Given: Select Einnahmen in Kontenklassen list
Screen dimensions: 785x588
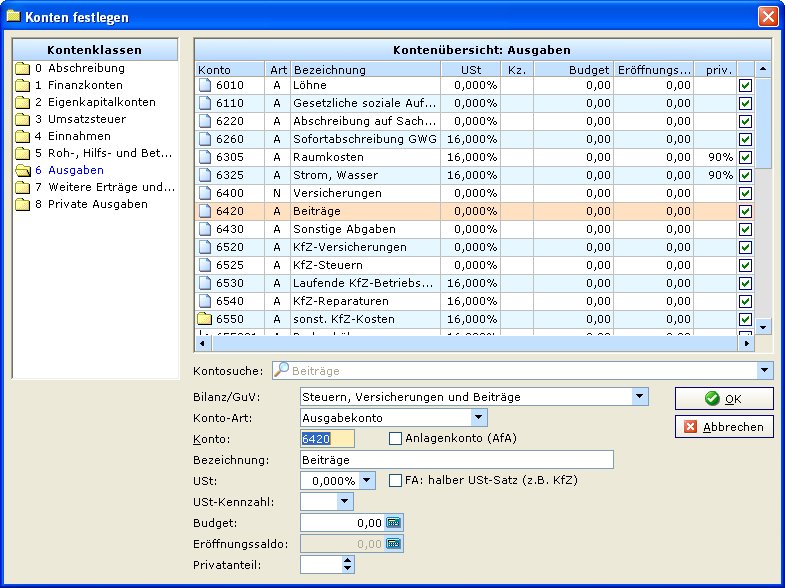Looking at the screenshot, I should tap(79, 137).
